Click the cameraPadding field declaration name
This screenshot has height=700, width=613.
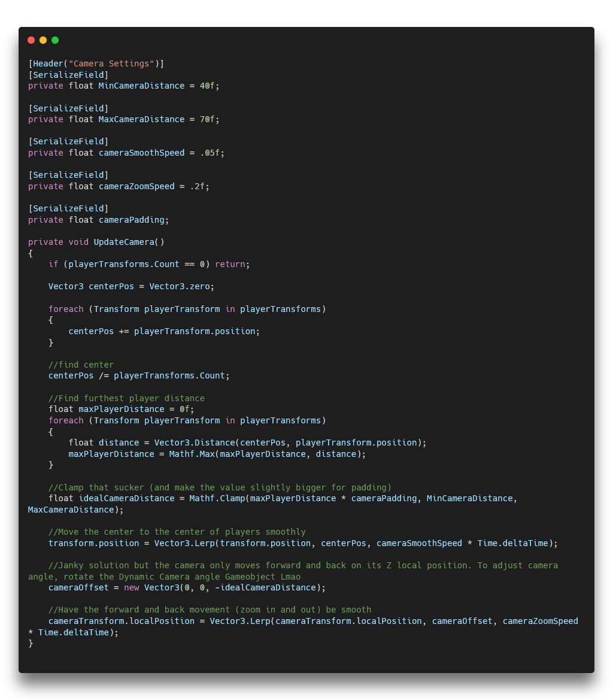pos(131,220)
